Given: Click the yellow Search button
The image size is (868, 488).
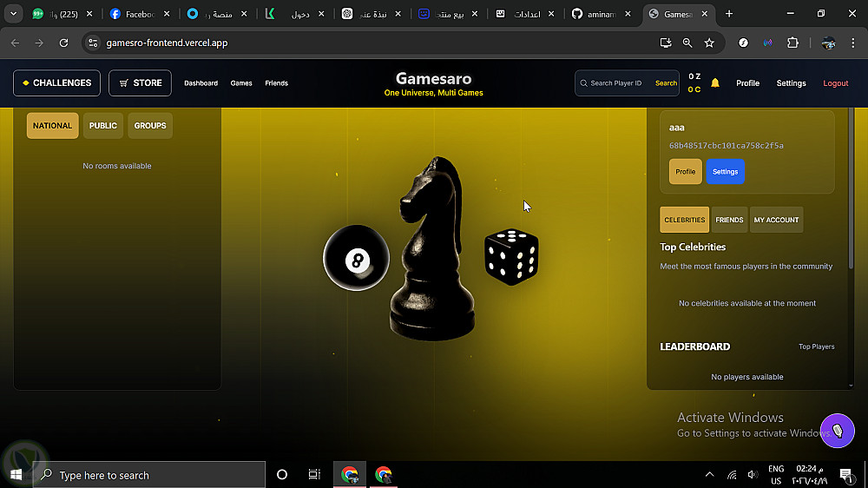Looking at the screenshot, I should point(666,83).
